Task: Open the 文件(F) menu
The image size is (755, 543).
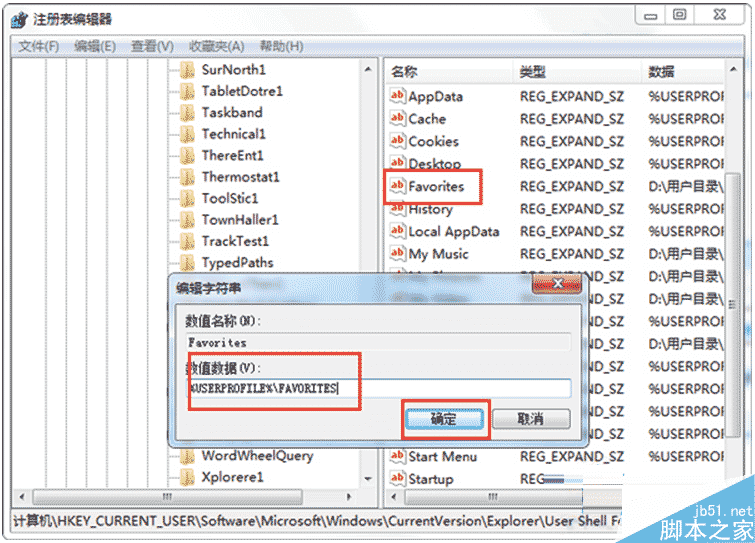Action: click(39, 46)
